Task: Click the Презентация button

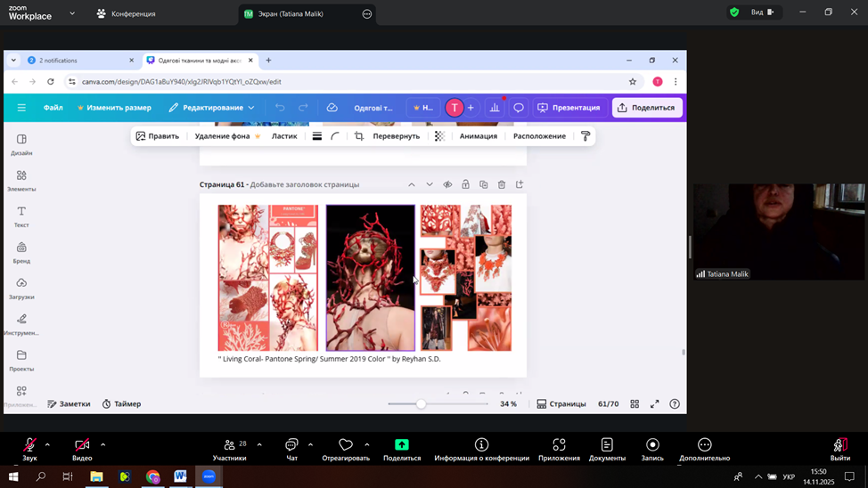Action: coord(569,108)
